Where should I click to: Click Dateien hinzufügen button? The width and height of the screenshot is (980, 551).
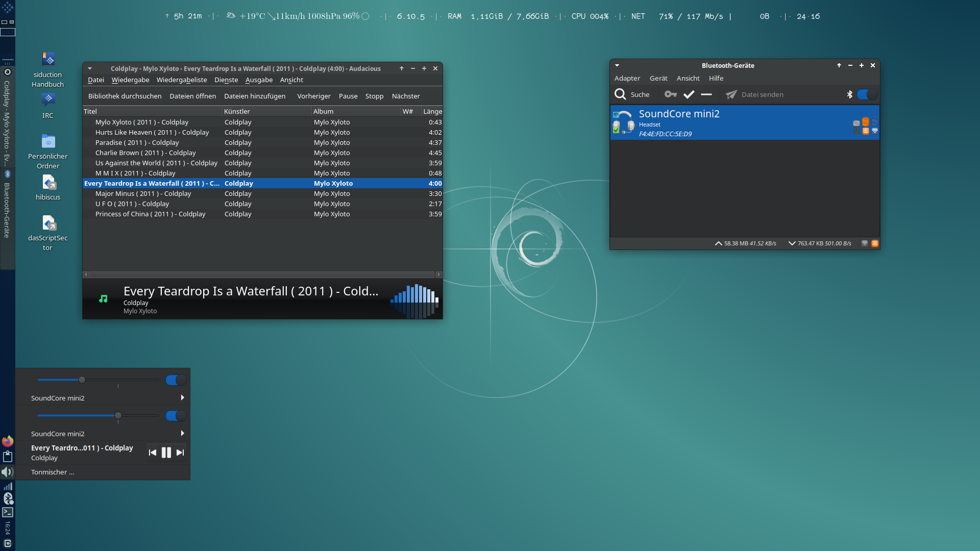pos(255,96)
